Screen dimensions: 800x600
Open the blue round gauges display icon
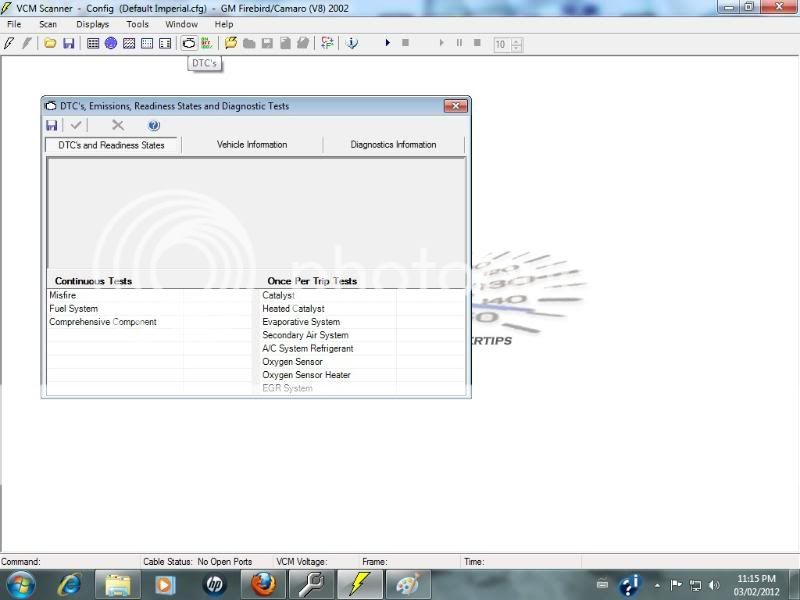(111, 43)
